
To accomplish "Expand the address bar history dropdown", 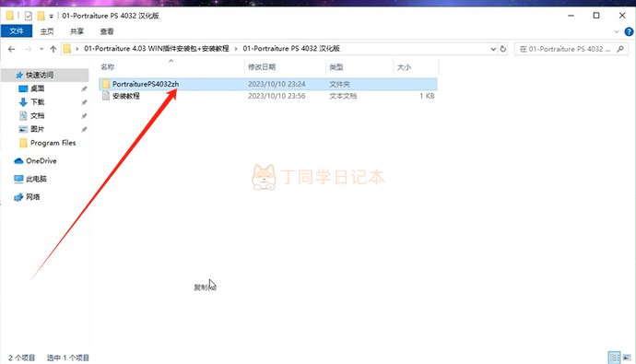I will (493, 49).
